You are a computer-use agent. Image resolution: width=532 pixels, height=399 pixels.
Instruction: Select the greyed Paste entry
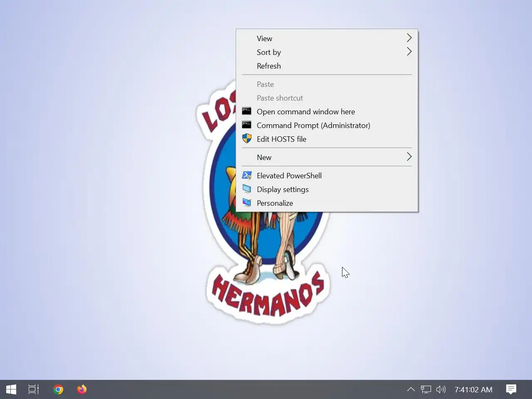pos(327,84)
